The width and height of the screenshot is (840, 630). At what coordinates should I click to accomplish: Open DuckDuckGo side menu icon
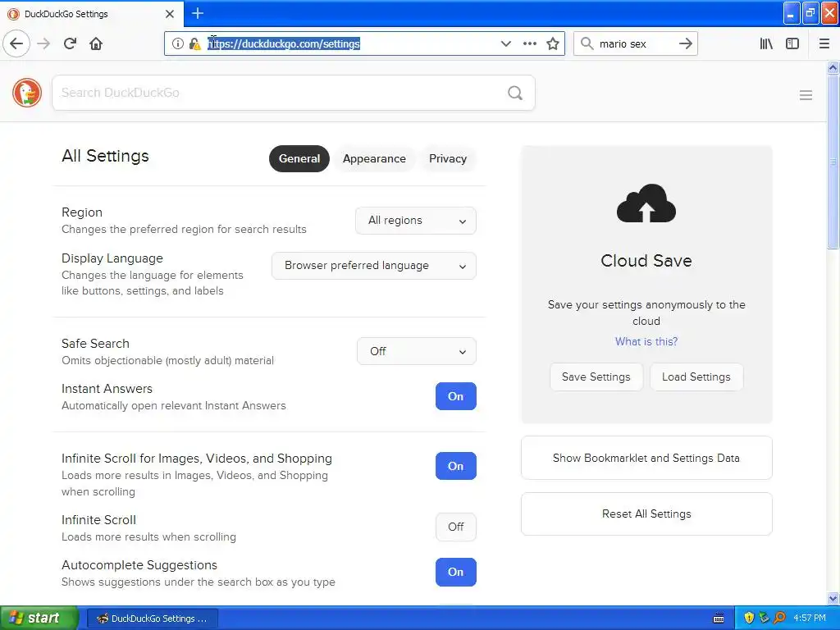806,95
